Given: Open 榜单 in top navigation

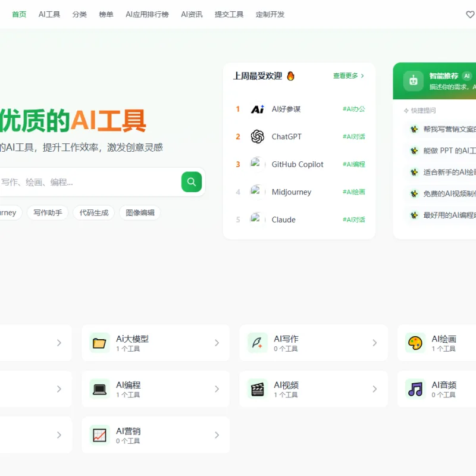Looking at the screenshot, I should 107,14.
